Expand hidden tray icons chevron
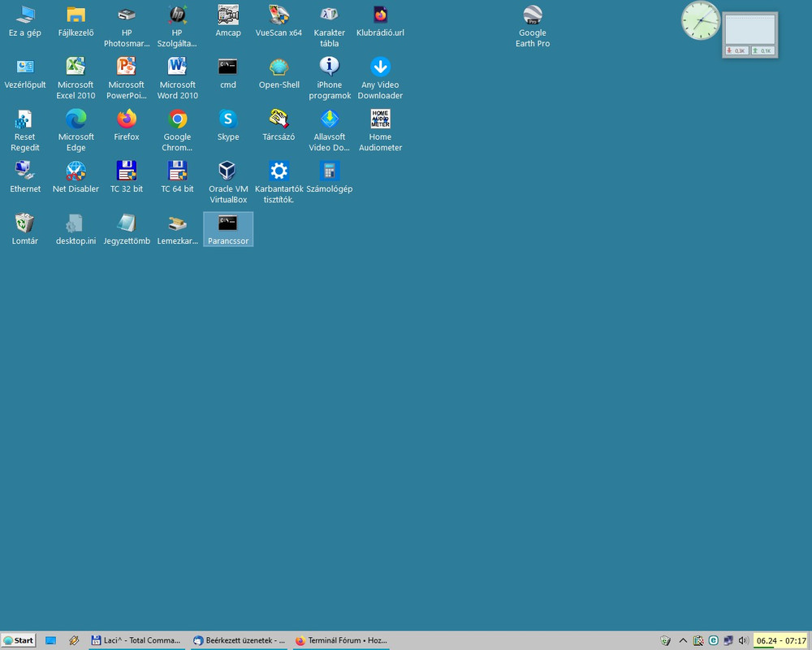Screen dimensions: 812x650 (x=683, y=641)
